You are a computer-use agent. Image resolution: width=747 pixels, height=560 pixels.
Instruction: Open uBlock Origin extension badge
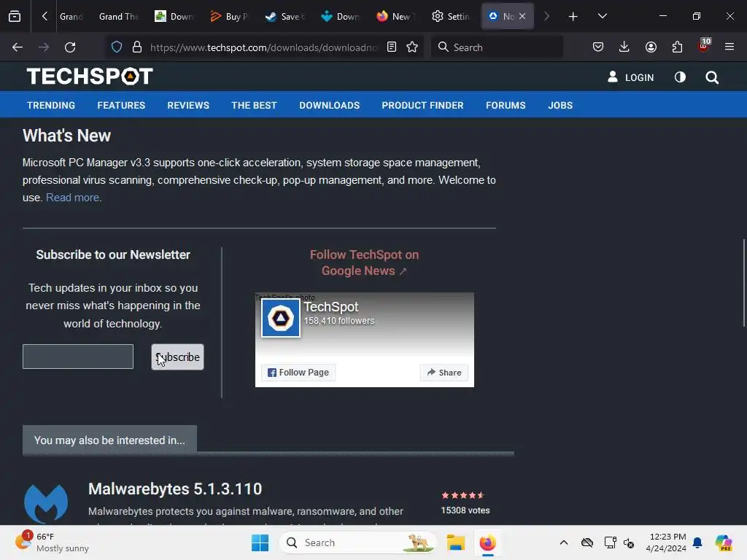tap(704, 46)
